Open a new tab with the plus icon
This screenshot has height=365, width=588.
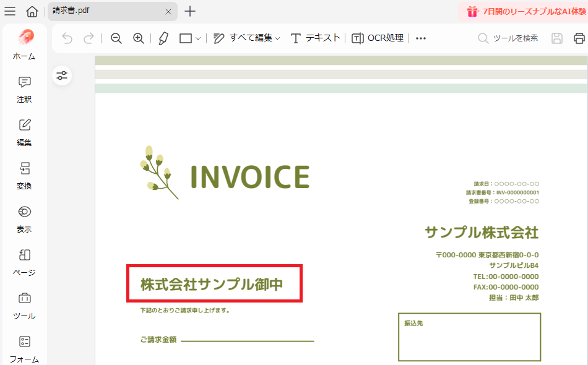[189, 11]
